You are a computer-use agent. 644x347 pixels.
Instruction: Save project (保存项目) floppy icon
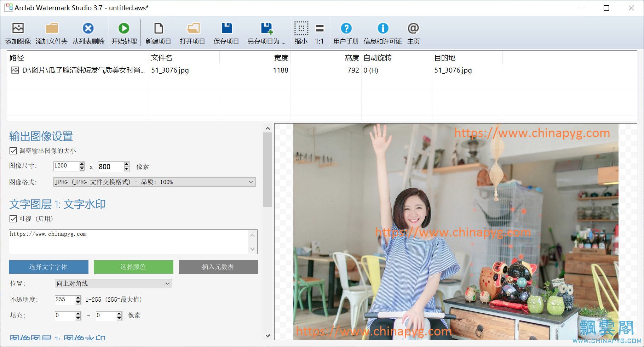[x=226, y=28]
